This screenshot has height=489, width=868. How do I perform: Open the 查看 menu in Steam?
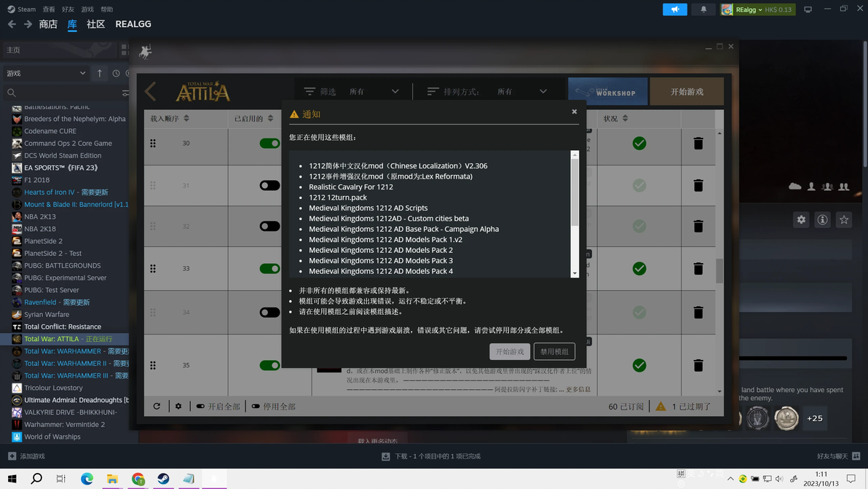click(49, 9)
